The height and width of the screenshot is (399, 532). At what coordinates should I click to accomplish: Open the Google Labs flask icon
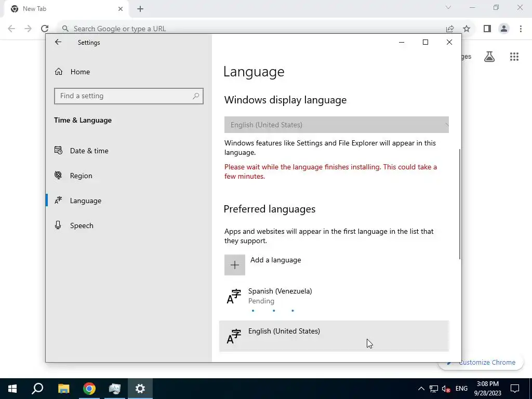point(489,57)
